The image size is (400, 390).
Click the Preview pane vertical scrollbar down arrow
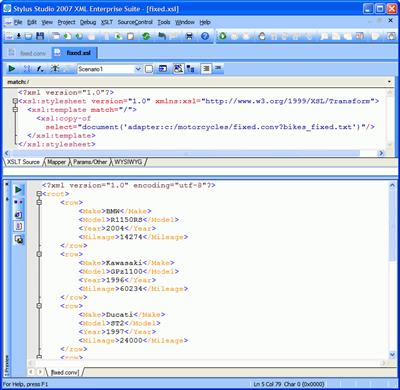pos(392,354)
